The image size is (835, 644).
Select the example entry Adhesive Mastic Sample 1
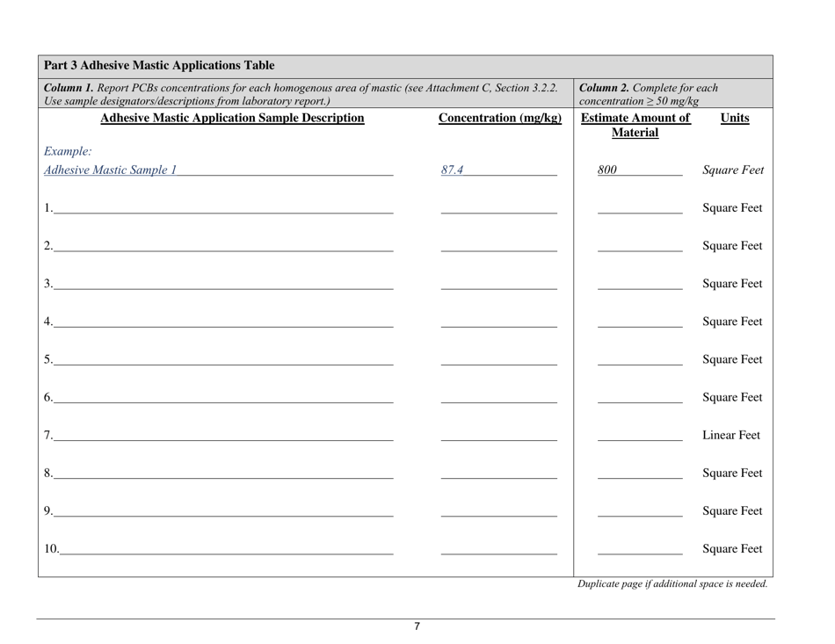click(110, 170)
